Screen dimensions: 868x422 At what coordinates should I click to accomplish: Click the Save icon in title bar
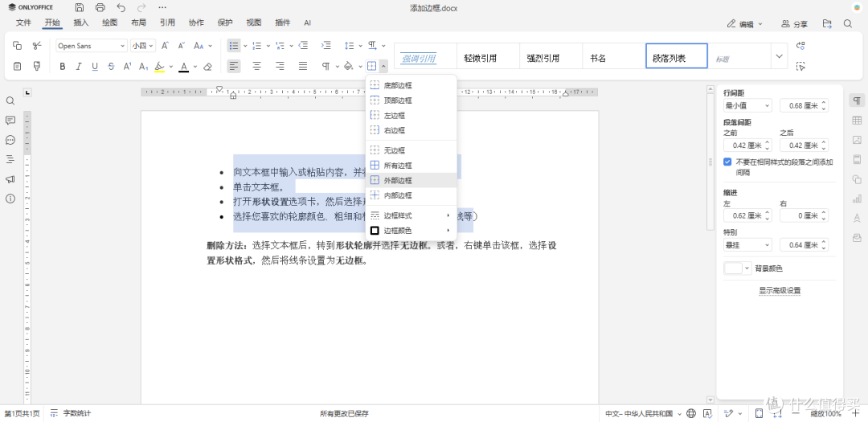80,8
